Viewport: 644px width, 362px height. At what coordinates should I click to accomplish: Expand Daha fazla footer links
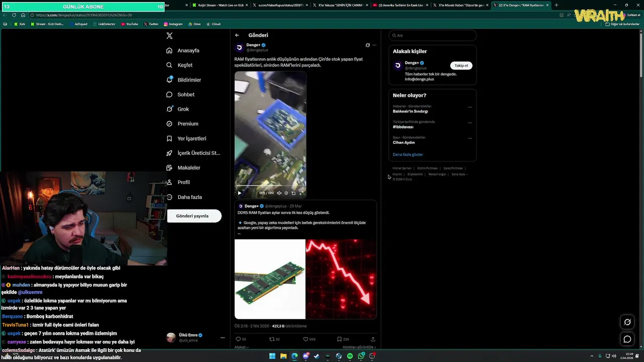click(460, 174)
